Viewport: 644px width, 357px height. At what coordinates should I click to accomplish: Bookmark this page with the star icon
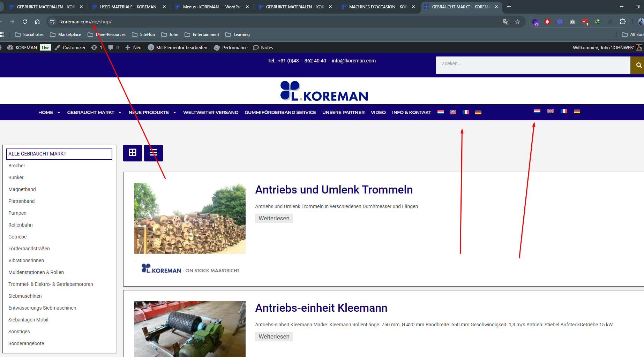click(x=517, y=22)
